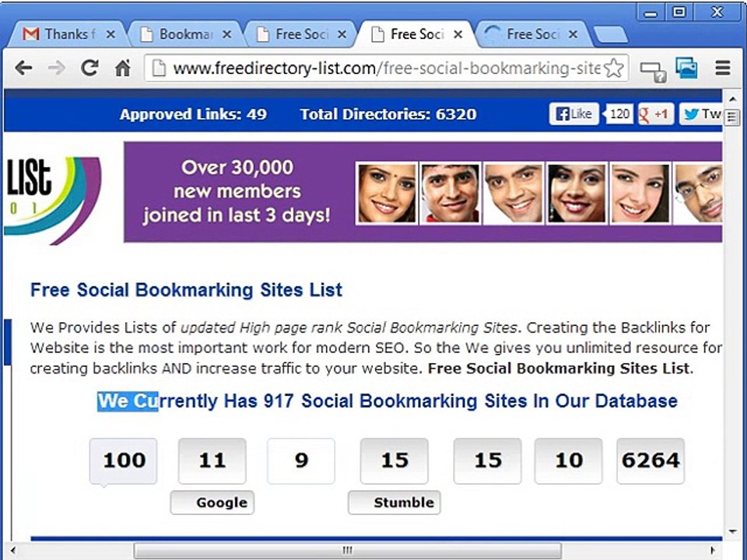Viewport: 747px width, 560px height.
Task: Click the We Currently Has 917 heading
Action: tap(388, 401)
